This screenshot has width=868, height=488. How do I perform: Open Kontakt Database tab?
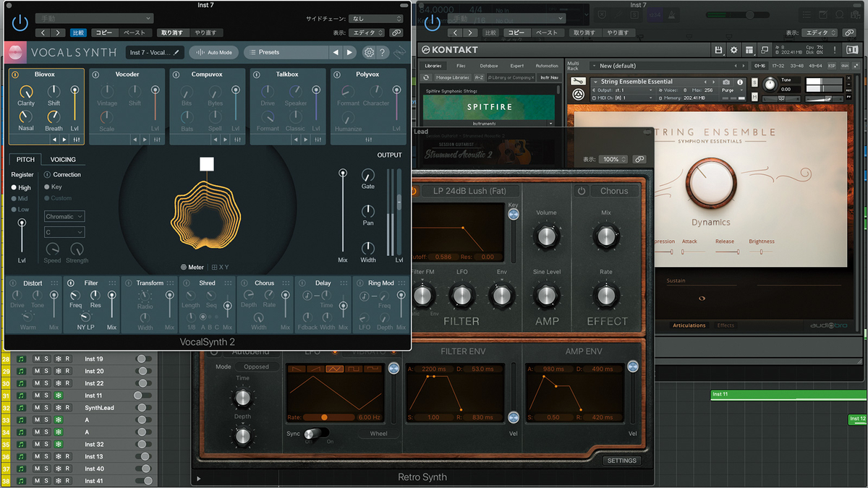coord(488,66)
